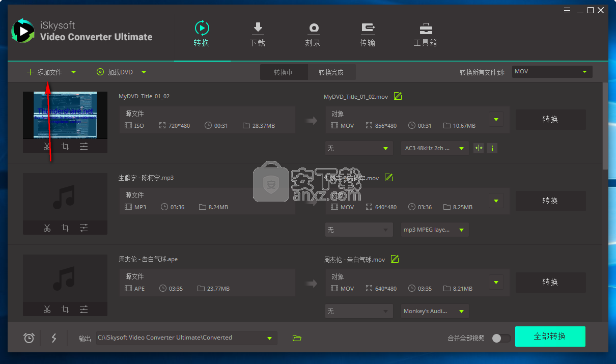Click 全部转换 convert all button
This screenshot has height=364, width=616.
point(550,337)
